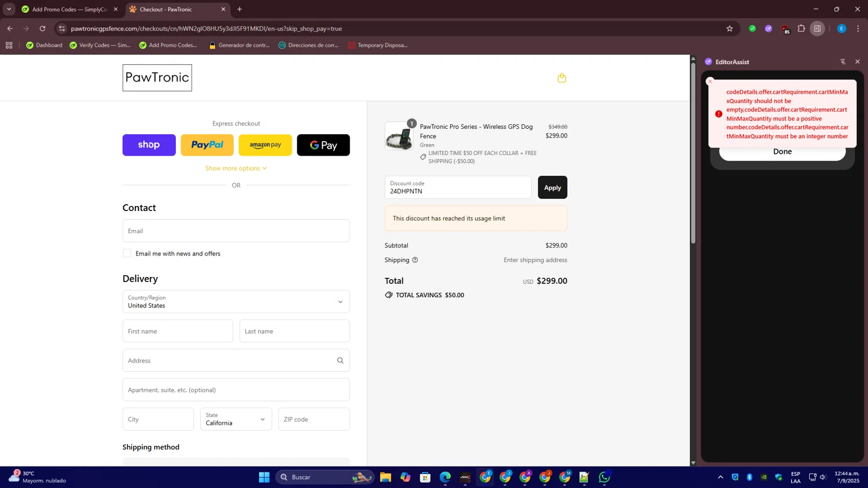Open the Chrome three-dot menu
This screenshot has width=868, height=488.
tap(858, 28)
